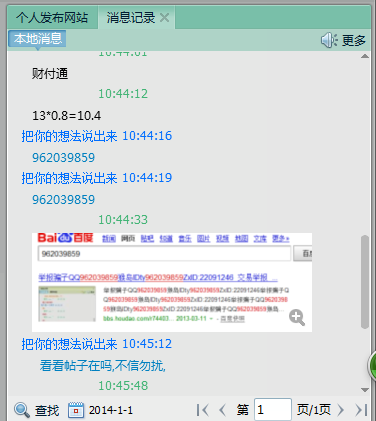376x421 pixels.
Task: Click the speaker sound icon
Action: 329,40
